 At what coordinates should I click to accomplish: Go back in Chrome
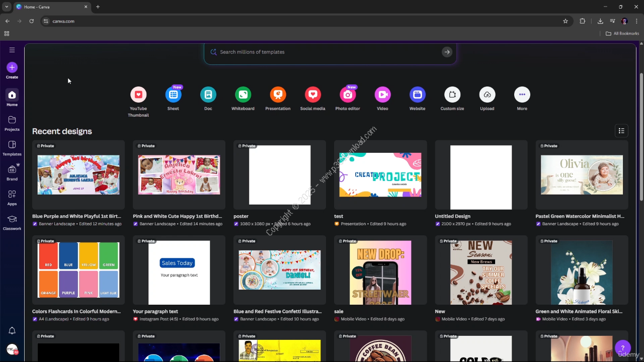[x=8, y=21]
